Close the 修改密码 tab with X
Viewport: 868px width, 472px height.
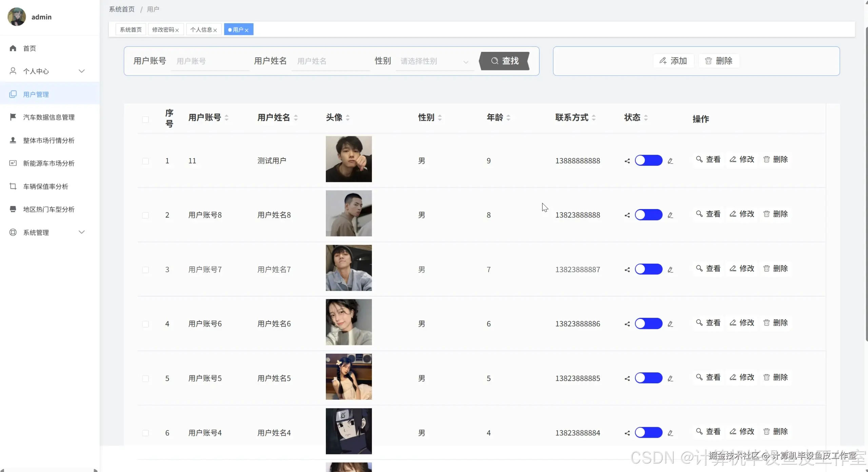tap(177, 30)
